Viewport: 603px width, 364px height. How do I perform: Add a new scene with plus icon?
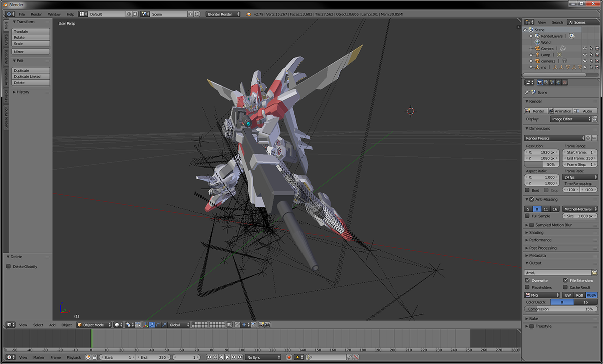191,14
